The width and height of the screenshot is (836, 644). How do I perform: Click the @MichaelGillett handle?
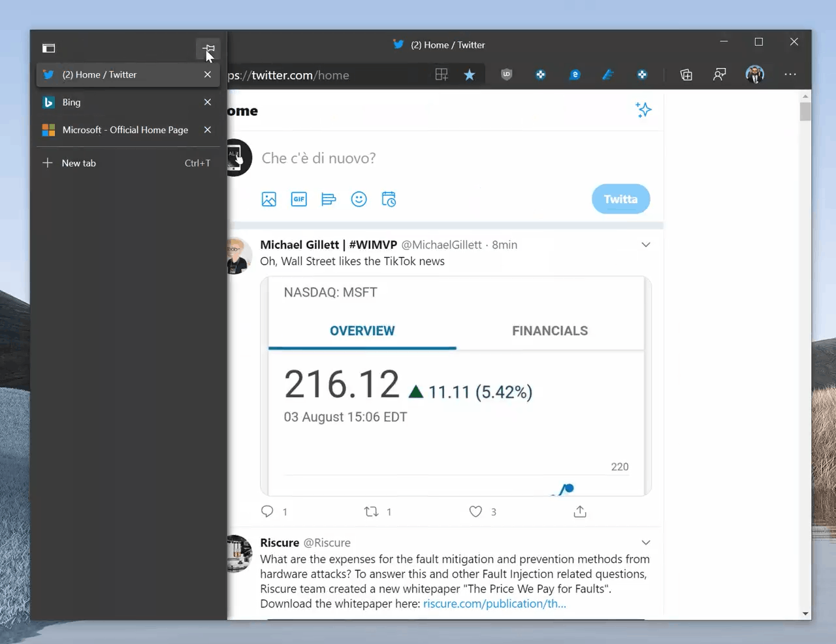[442, 244]
